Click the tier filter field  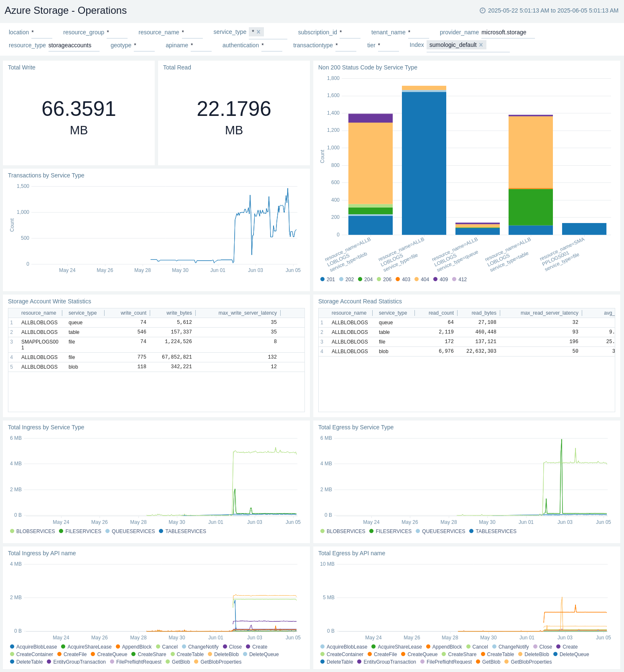[389, 46]
